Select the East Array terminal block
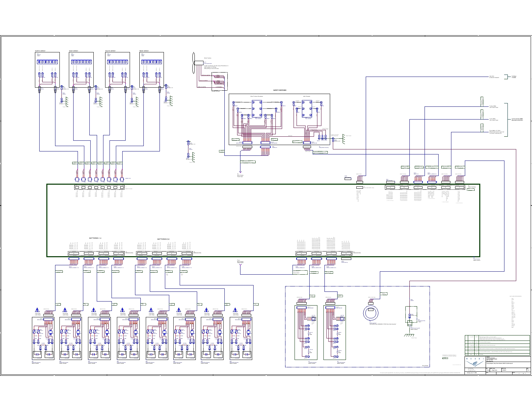 click(81, 62)
